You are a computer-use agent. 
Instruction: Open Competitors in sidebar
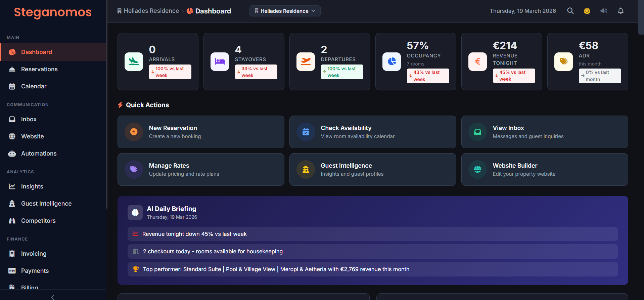(x=53, y=221)
